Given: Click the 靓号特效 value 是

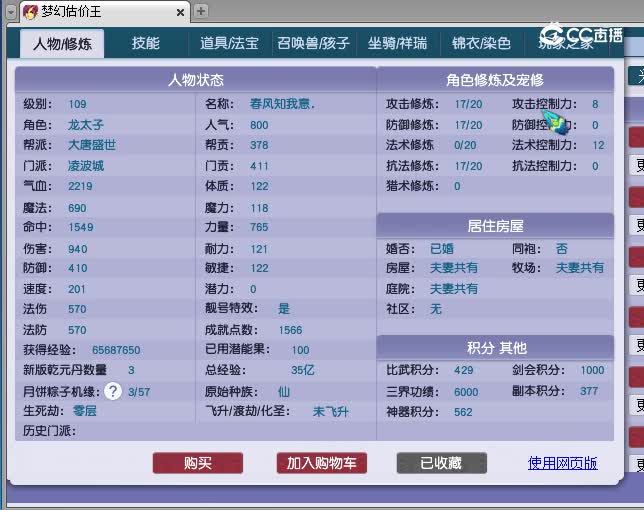Looking at the screenshot, I should click(x=284, y=308).
